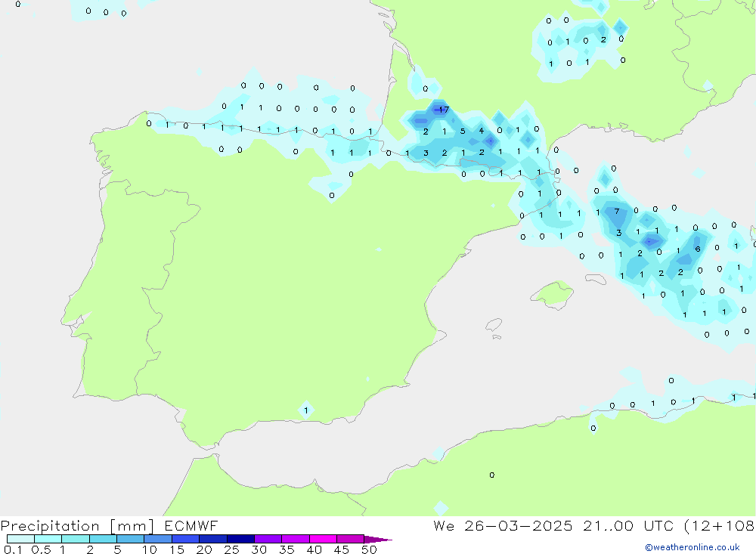Click the '7' precipitation value over the sea
This screenshot has width=756, height=554.
click(x=617, y=211)
